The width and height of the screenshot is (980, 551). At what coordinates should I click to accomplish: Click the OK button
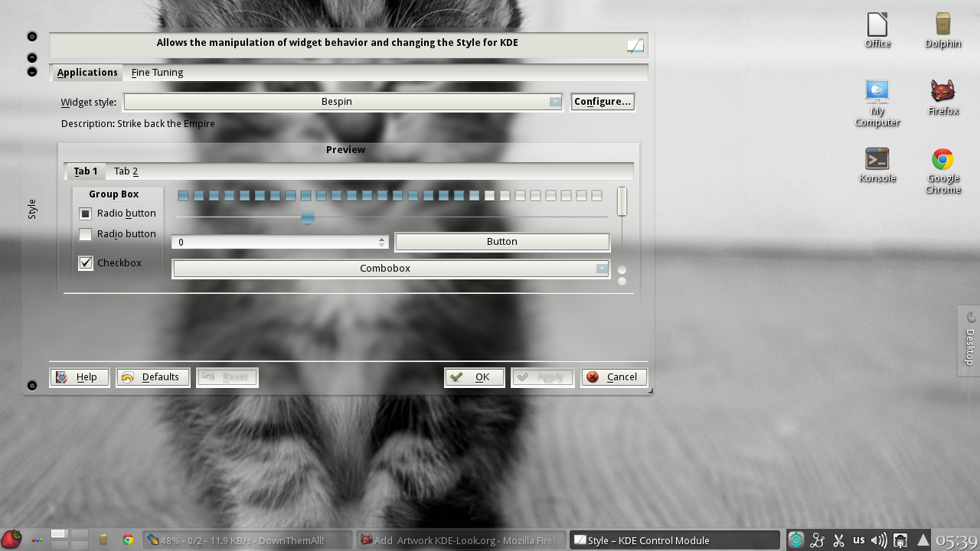(474, 377)
